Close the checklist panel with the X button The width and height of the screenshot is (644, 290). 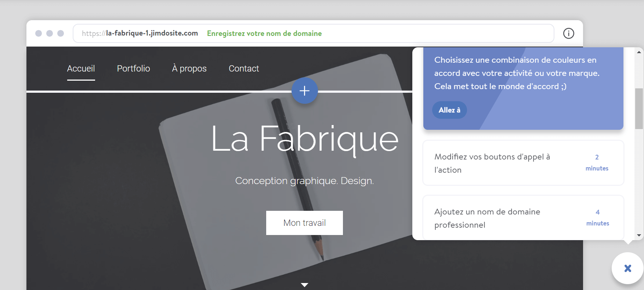pyautogui.click(x=627, y=268)
